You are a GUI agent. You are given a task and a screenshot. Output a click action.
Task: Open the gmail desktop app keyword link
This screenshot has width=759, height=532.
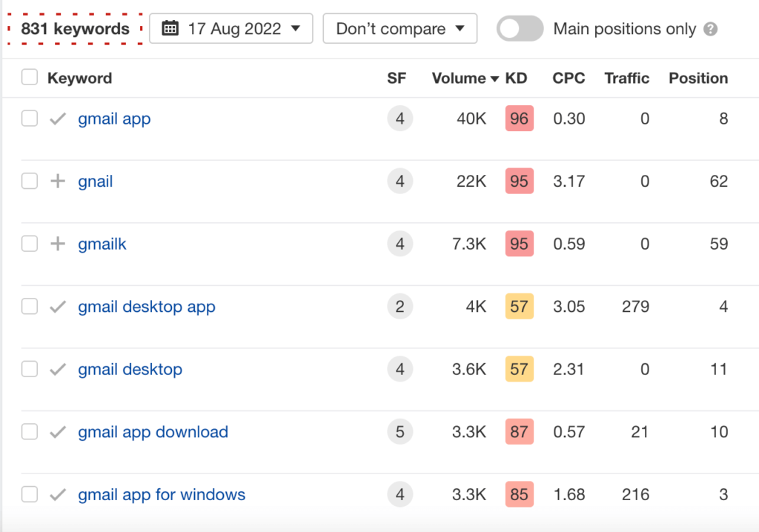[x=147, y=307]
